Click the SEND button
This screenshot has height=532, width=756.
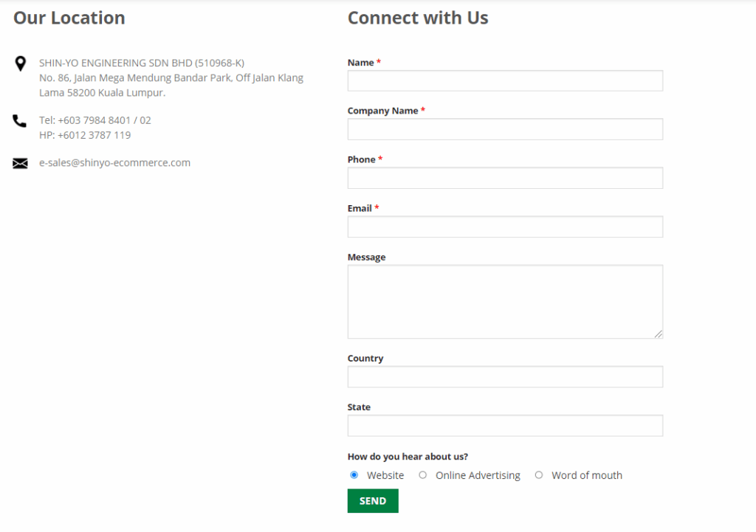[372, 500]
